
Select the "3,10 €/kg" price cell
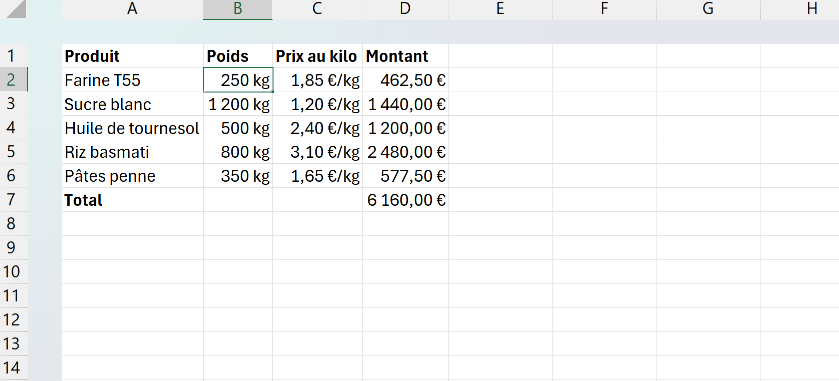tap(317, 152)
